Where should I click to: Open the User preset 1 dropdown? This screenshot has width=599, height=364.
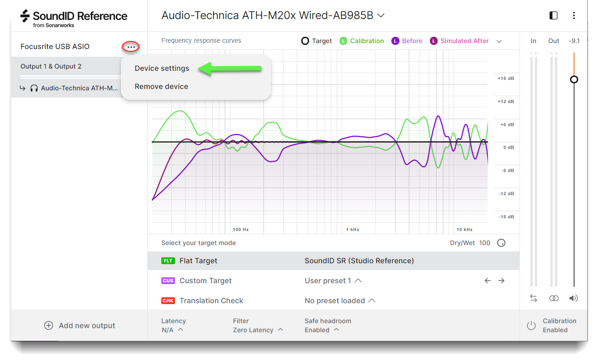[x=333, y=281]
